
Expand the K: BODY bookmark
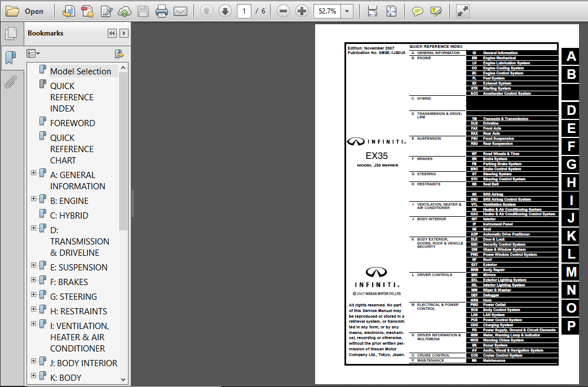pyautogui.click(x=33, y=375)
